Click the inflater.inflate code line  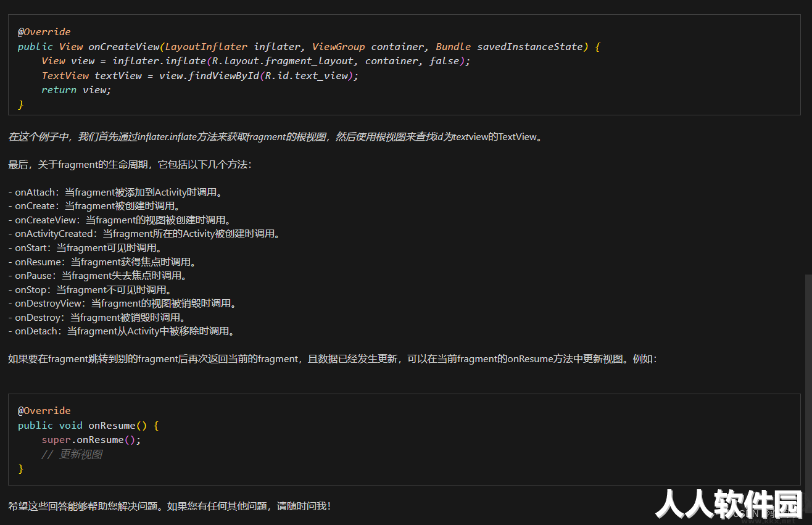(x=255, y=61)
